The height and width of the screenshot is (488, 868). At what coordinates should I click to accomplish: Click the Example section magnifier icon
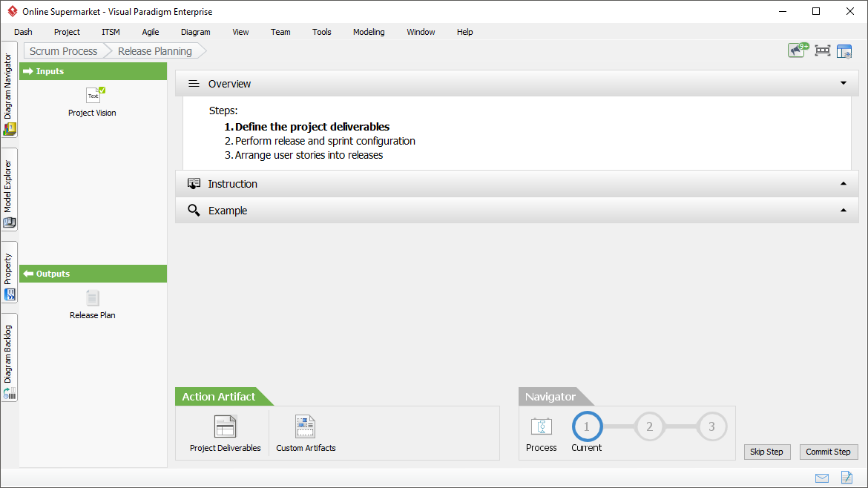[x=194, y=210]
